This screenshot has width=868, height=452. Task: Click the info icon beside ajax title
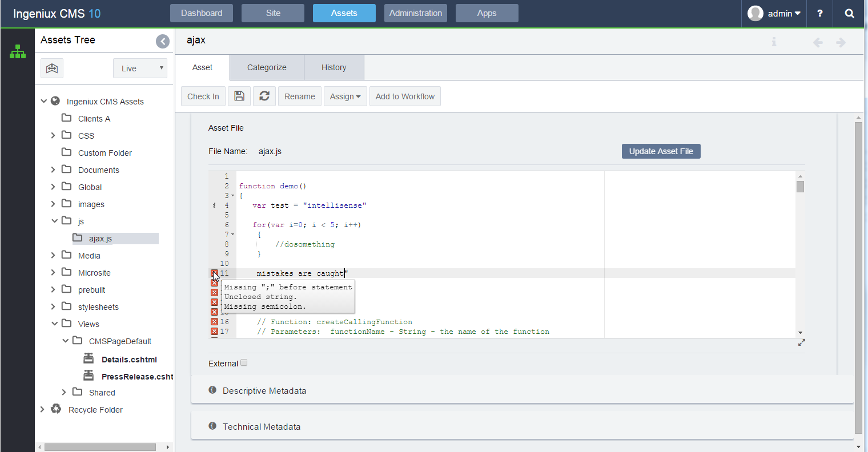pyautogui.click(x=774, y=42)
